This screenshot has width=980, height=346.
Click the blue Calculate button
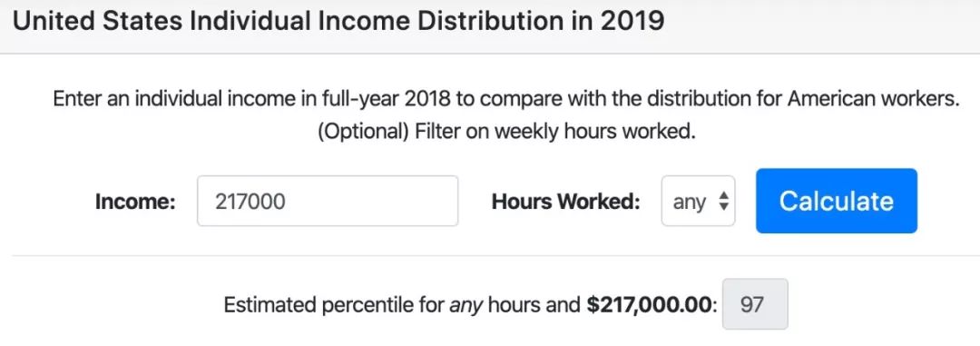(x=837, y=201)
